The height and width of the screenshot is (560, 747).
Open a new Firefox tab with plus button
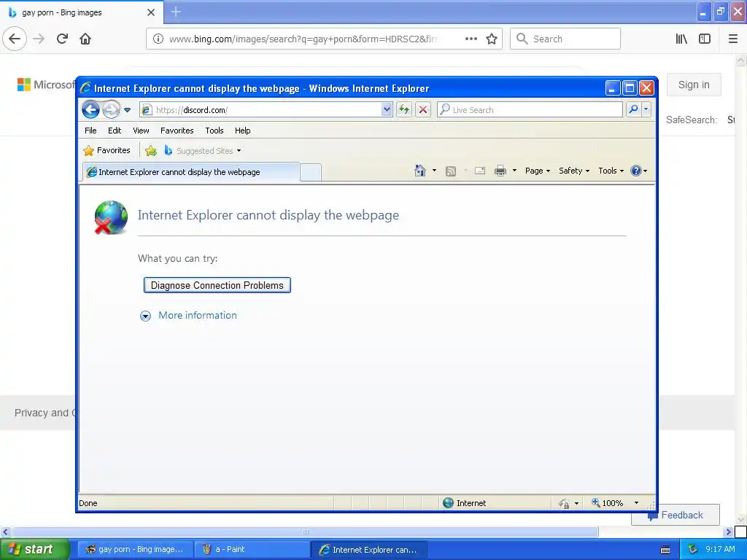(x=176, y=12)
